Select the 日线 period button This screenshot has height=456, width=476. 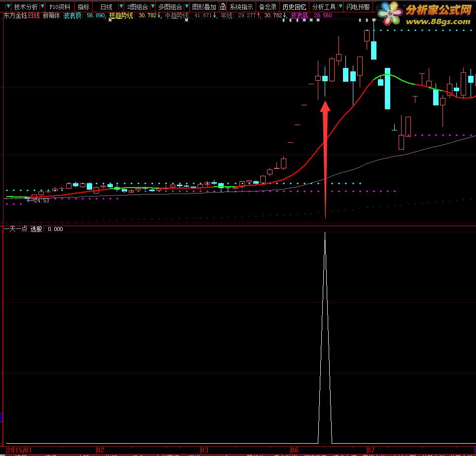pyautogui.click(x=106, y=7)
